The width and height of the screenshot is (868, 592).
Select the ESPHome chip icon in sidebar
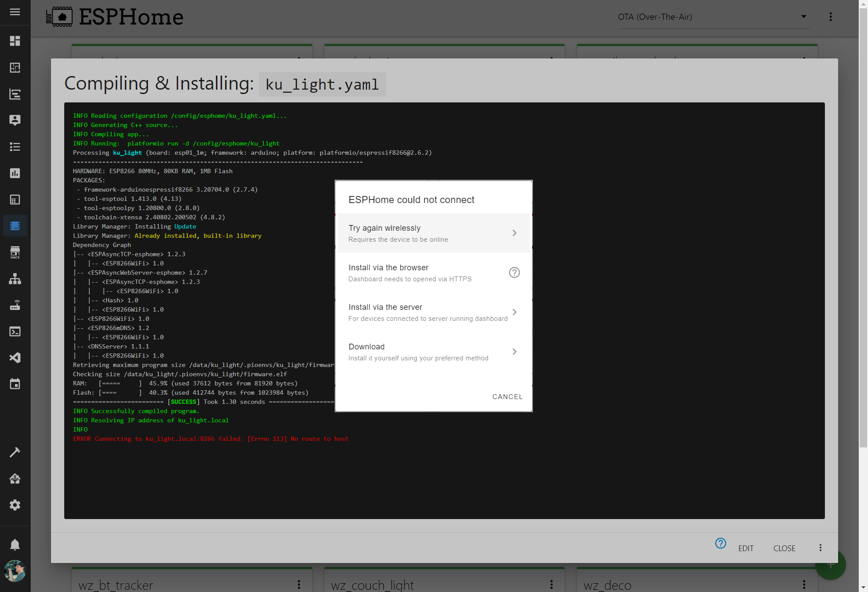[x=15, y=225]
